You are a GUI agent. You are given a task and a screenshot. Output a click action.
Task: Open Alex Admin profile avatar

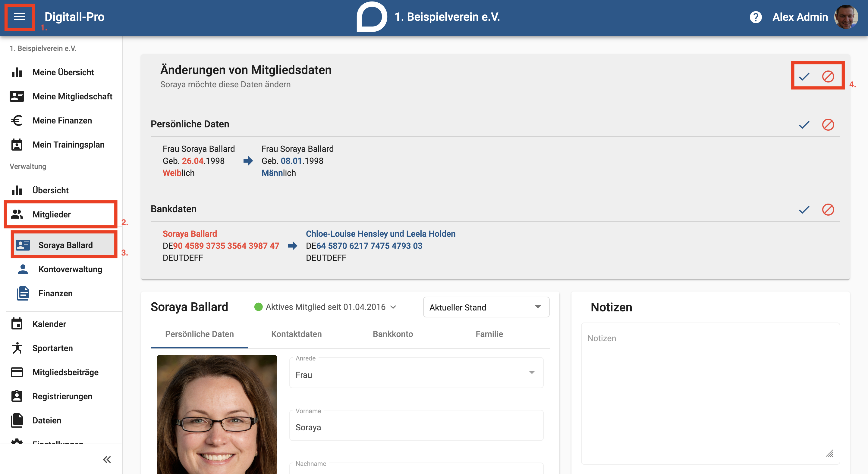point(846,17)
